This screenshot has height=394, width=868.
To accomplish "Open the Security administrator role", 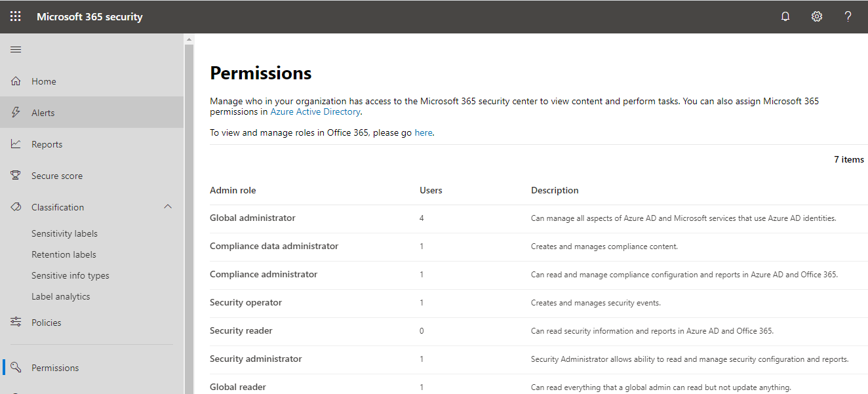I will (256, 359).
